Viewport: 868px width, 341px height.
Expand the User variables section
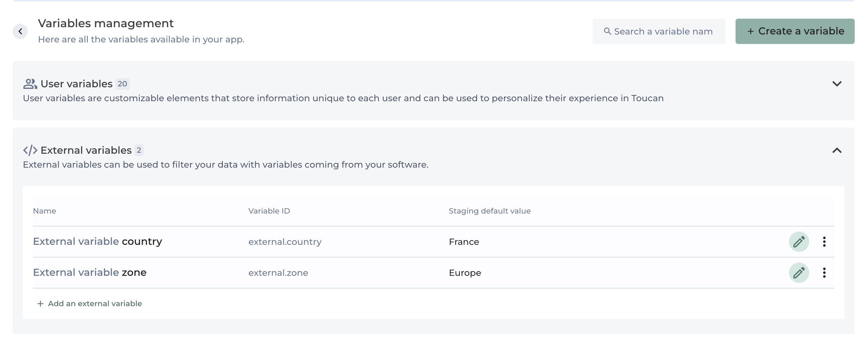tap(837, 84)
